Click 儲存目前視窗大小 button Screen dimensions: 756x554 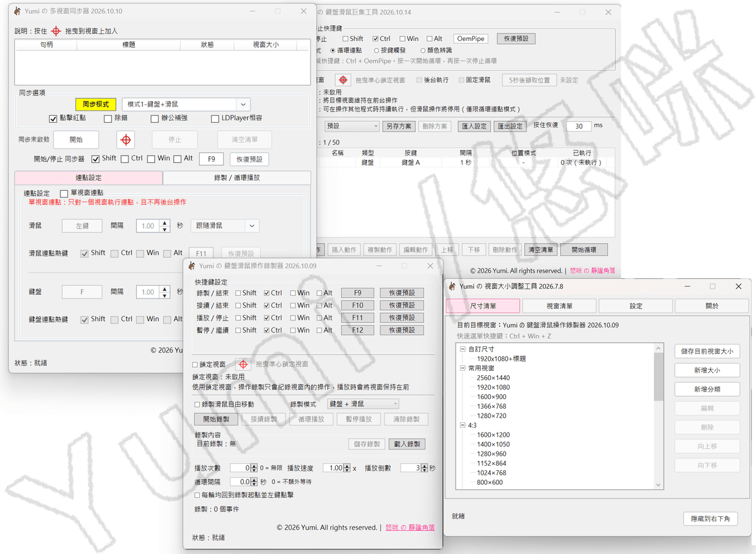coord(707,352)
